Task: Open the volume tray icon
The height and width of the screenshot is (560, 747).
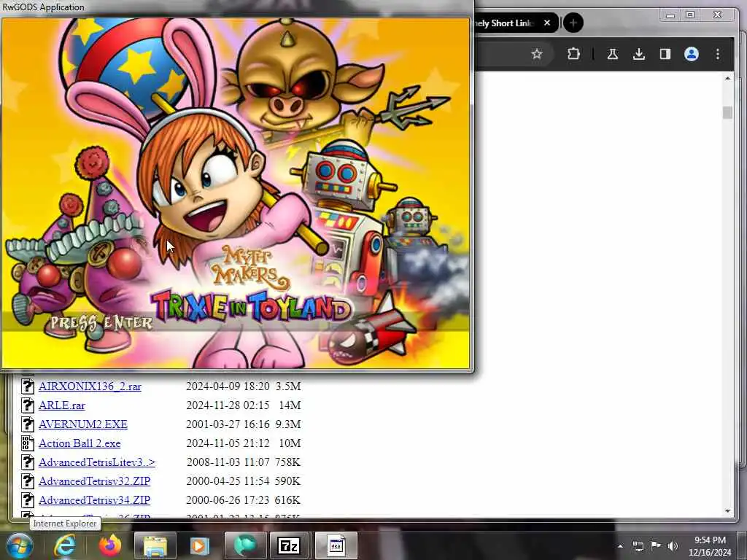Action: pos(673,546)
